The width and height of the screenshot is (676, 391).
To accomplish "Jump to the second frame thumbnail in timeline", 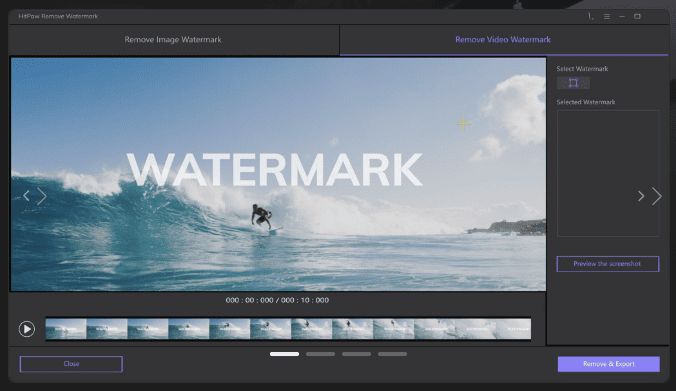I will [107, 329].
